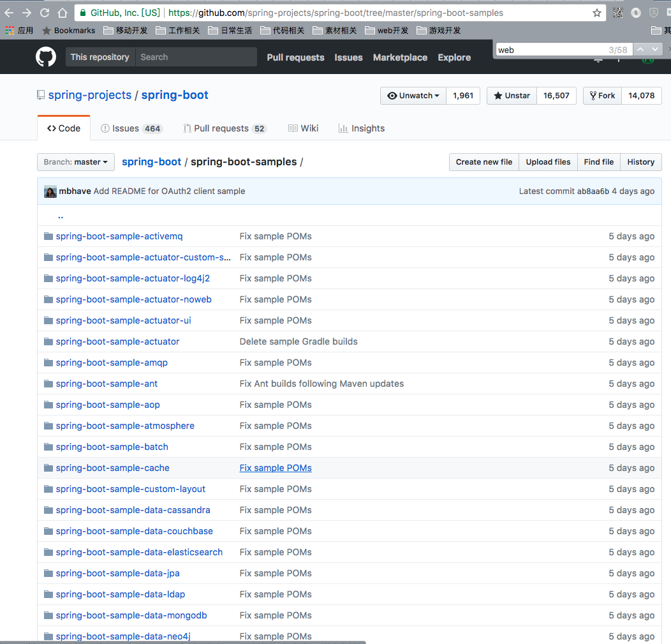The height and width of the screenshot is (644, 671).
Task: Open the Insights tab
Action: (x=362, y=128)
